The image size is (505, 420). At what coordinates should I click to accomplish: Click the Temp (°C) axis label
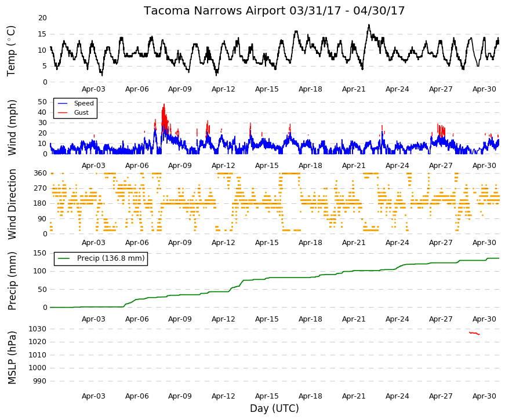click(x=11, y=51)
